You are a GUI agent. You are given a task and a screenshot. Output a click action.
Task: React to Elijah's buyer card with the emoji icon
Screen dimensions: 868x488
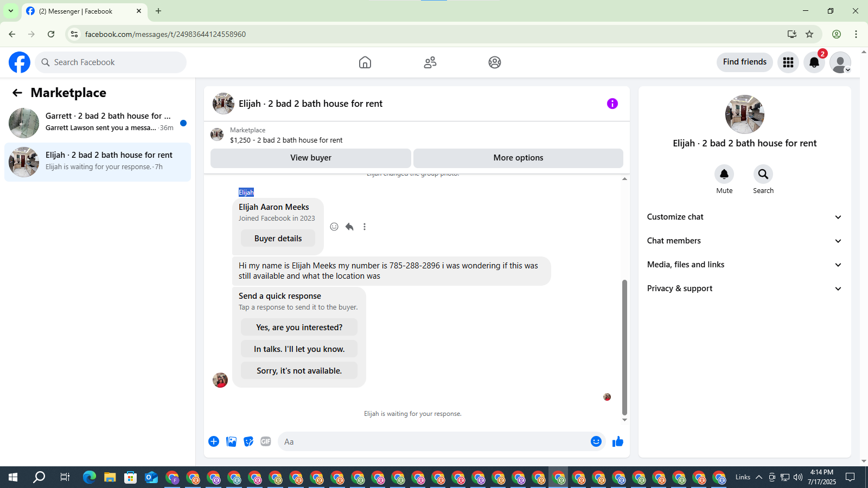tap(334, 227)
